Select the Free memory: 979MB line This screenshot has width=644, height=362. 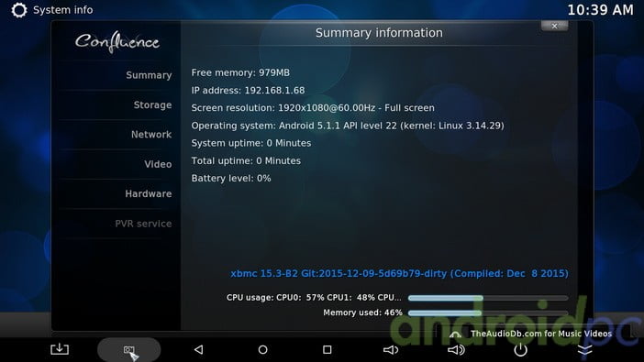pos(240,72)
